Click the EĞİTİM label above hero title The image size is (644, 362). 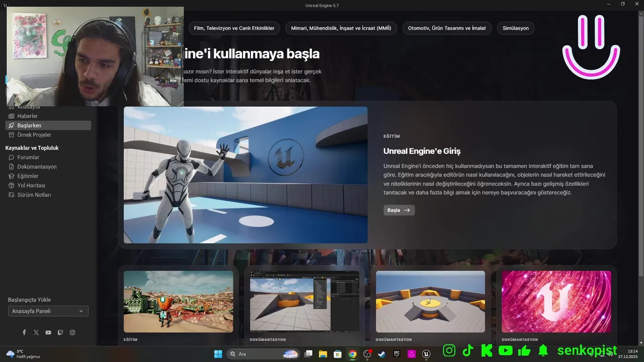click(392, 136)
